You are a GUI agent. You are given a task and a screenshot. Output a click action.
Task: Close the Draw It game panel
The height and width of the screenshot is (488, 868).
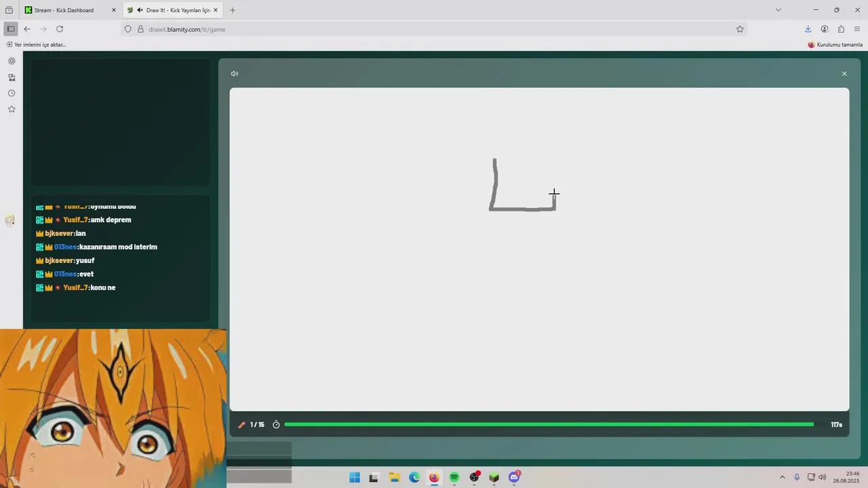point(844,74)
